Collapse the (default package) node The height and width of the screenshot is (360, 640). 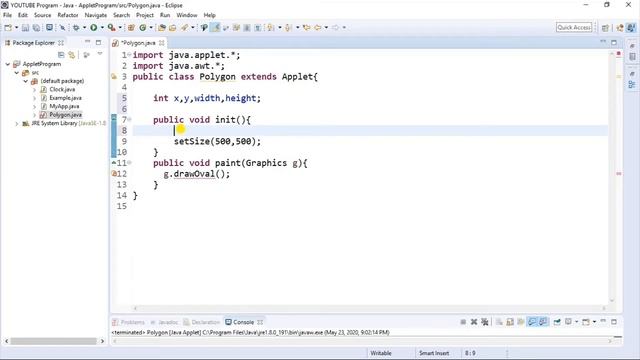tap(26, 81)
